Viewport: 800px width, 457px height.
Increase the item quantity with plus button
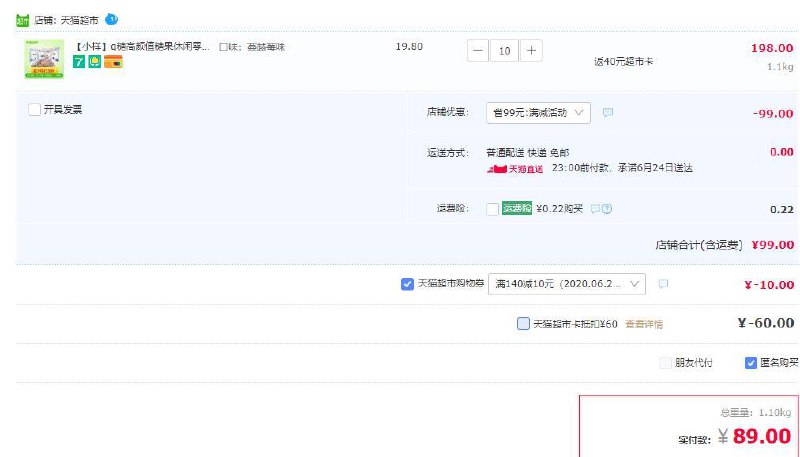tap(531, 50)
